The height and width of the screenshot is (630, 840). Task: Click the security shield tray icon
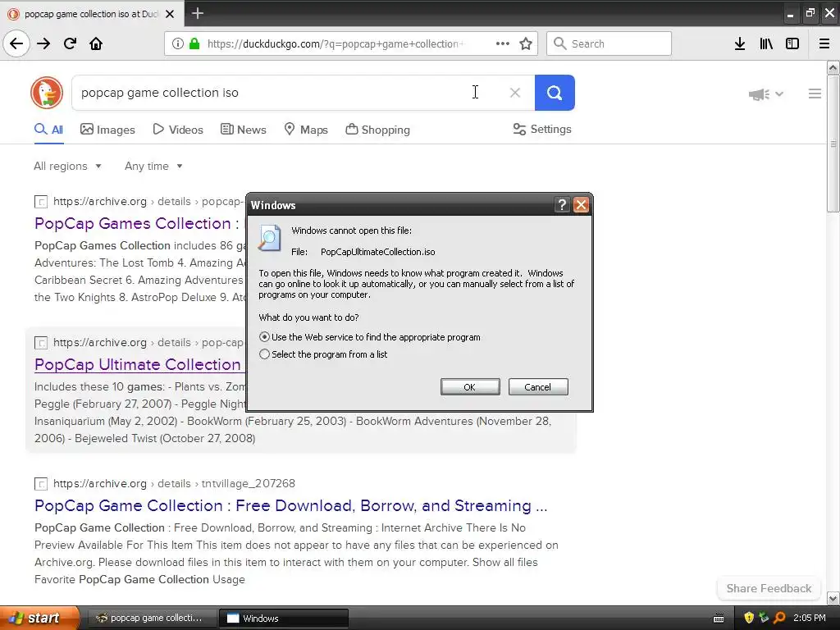(x=749, y=618)
